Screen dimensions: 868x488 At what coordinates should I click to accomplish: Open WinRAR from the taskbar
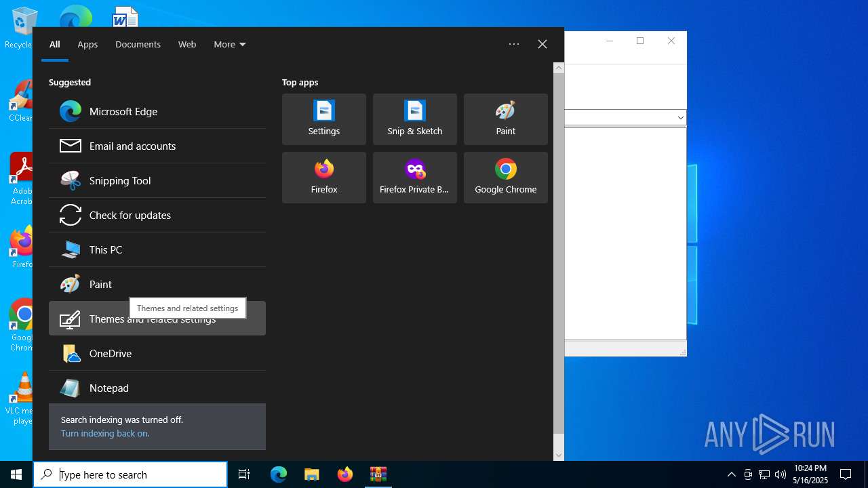click(x=378, y=474)
